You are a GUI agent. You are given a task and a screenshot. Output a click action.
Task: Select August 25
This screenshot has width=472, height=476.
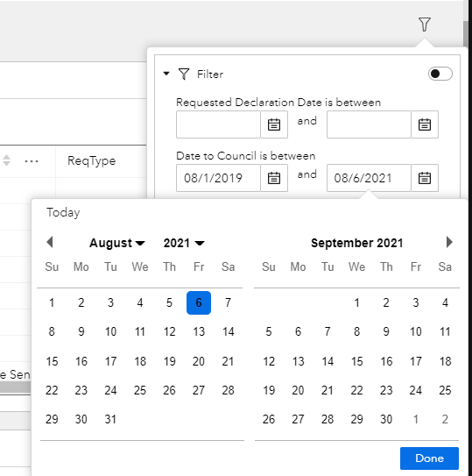coord(140,390)
